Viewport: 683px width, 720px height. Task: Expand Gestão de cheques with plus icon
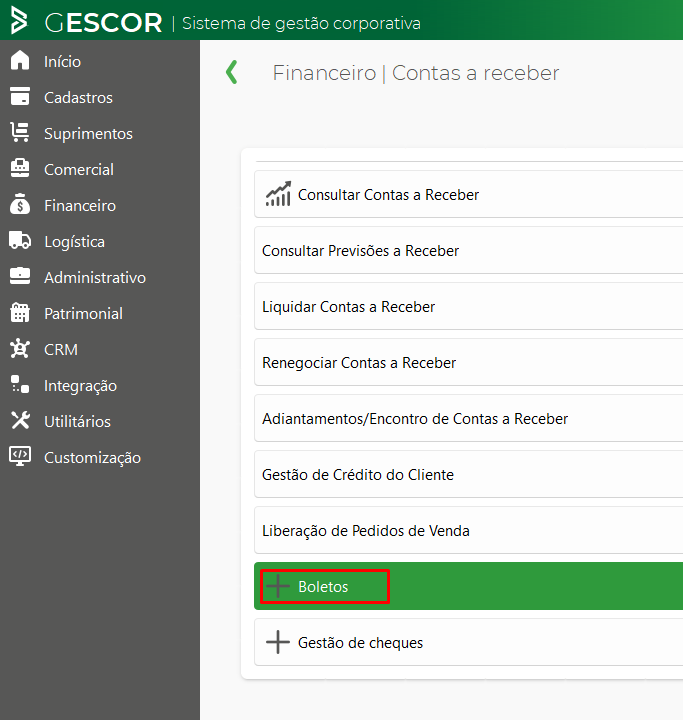coord(278,643)
